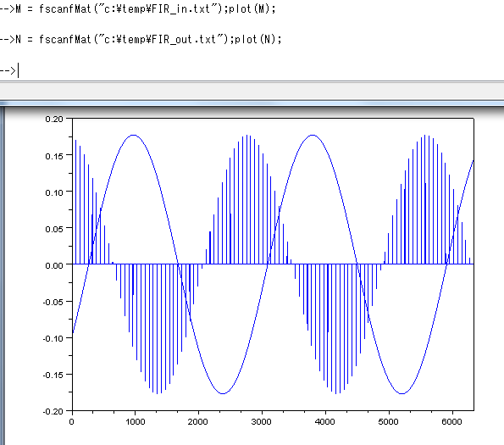Image resolution: width=504 pixels, height=445 pixels.
Task: Click the 5000 x-axis label
Action: click(388, 422)
